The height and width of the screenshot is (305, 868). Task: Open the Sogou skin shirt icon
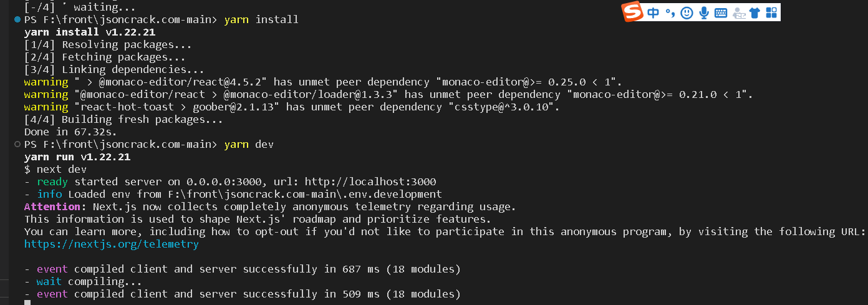click(755, 12)
